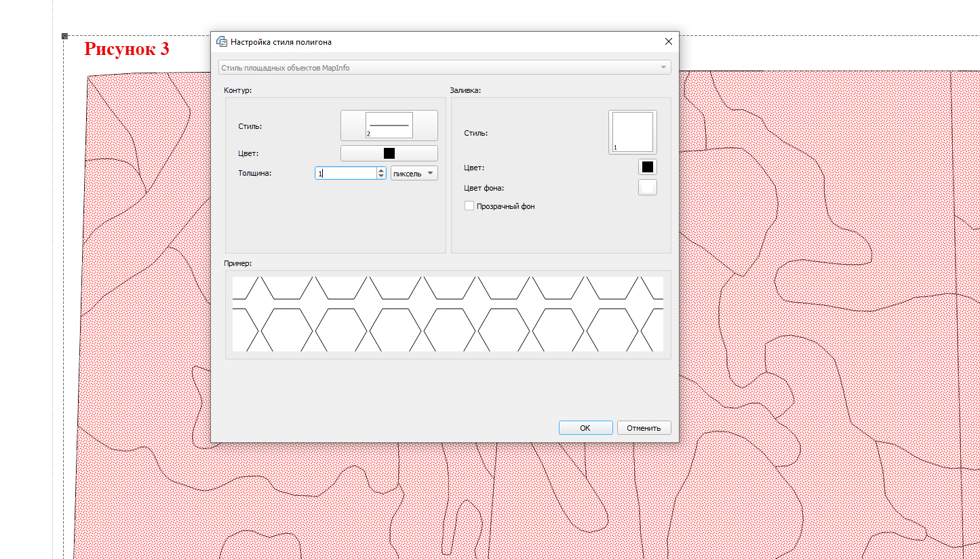Close the Настройка стиля полигона dialog
This screenshot has height=559, width=980.
click(x=668, y=42)
